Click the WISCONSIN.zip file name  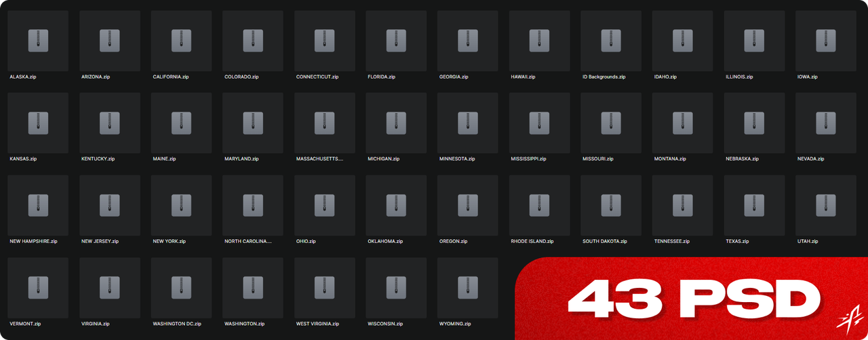pos(387,324)
